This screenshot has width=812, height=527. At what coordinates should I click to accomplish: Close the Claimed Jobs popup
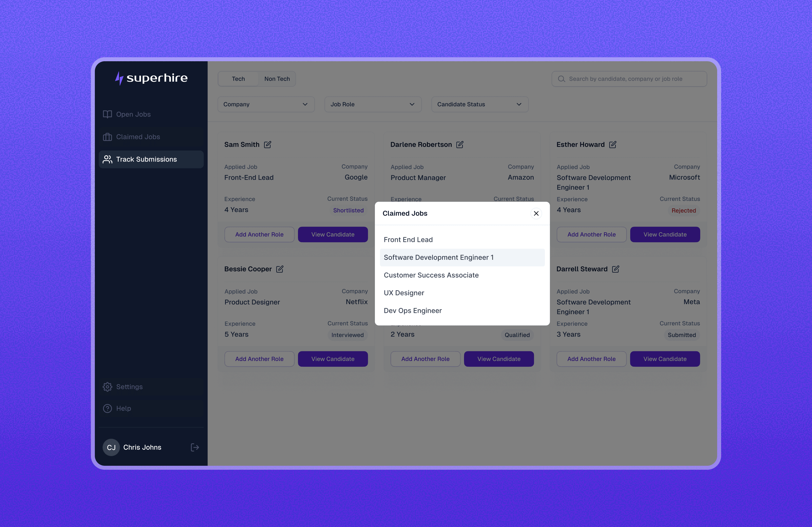coord(536,214)
